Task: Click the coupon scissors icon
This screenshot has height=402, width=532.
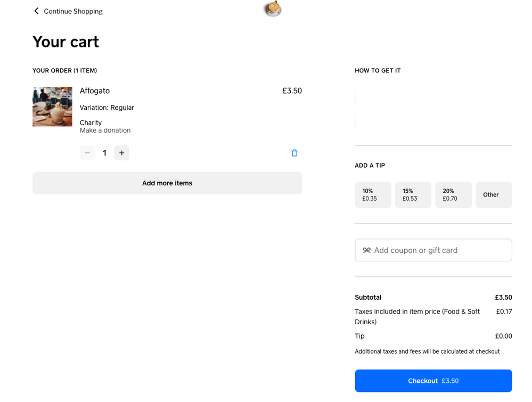Action: tap(366, 250)
